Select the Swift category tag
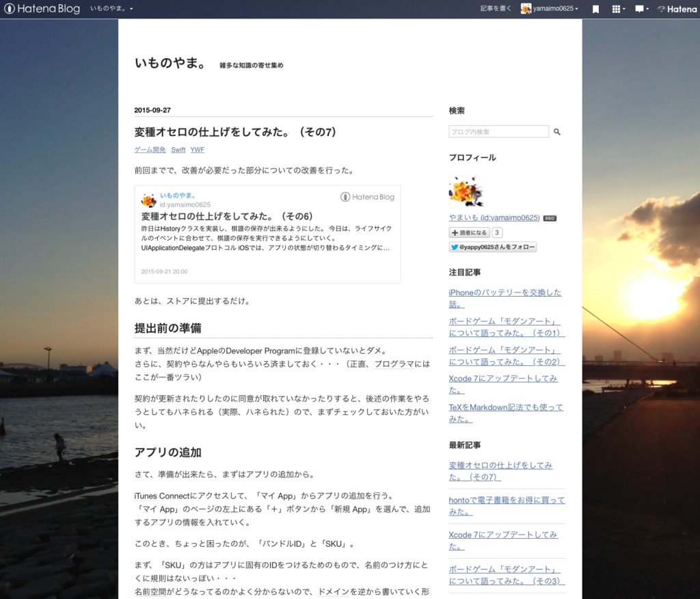 (x=178, y=150)
